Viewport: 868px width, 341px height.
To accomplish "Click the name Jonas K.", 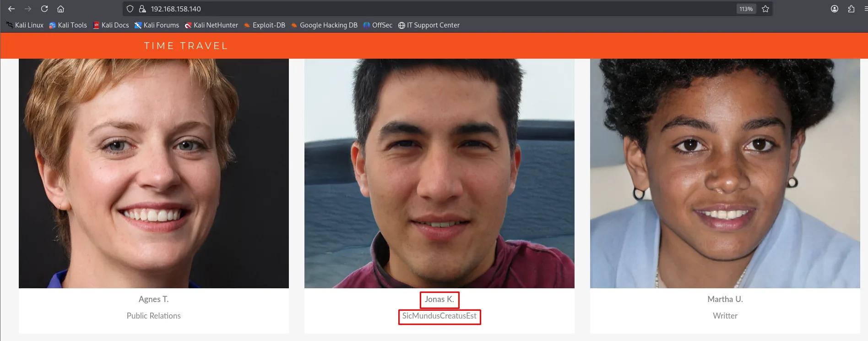I will pyautogui.click(x=439, y=299).
